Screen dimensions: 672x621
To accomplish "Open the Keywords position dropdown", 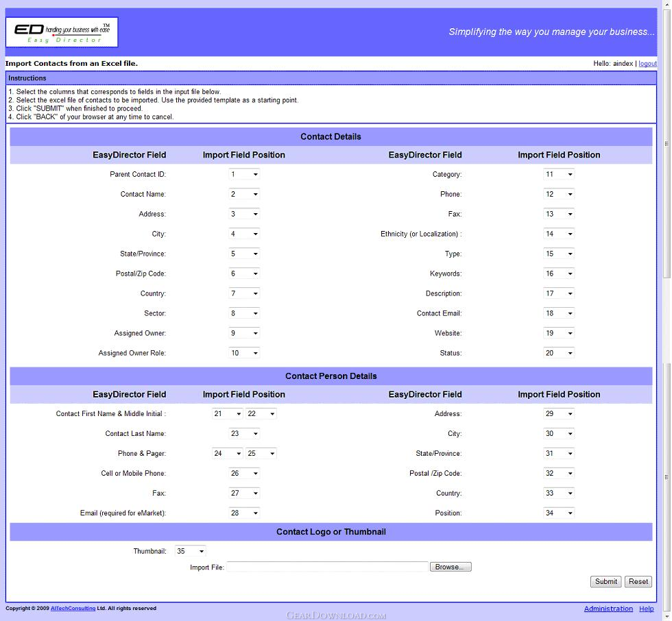I will [558, 273].
